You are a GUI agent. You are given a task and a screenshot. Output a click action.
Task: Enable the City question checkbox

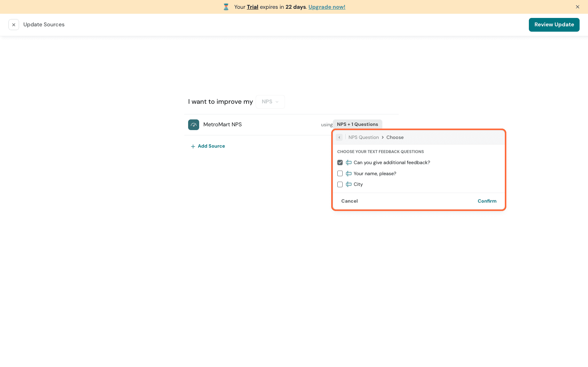340,184
